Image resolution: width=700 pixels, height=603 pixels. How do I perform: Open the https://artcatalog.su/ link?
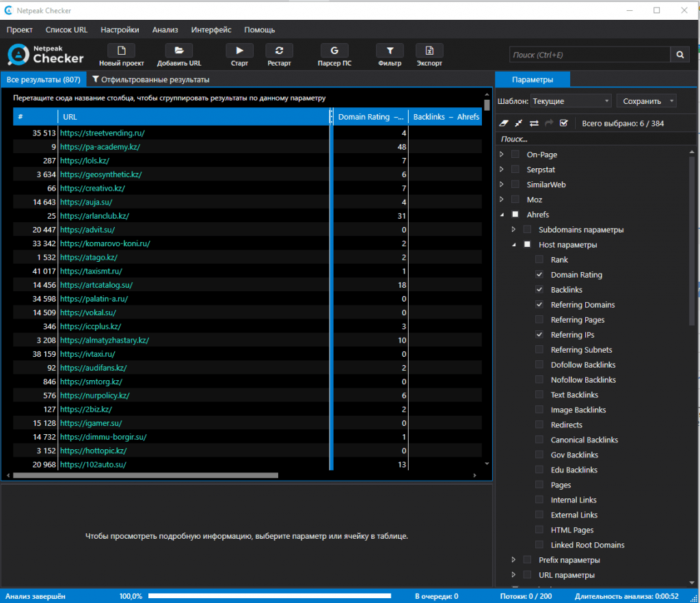[x=96, y=285]
